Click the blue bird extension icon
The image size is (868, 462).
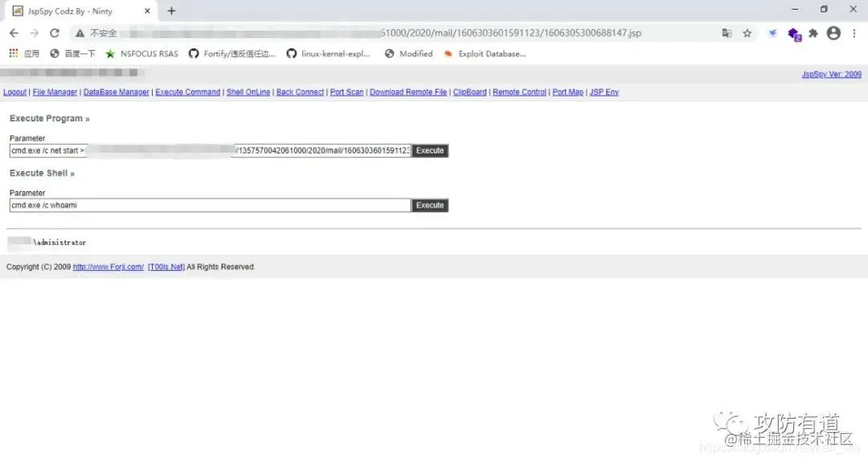[773, 33]
